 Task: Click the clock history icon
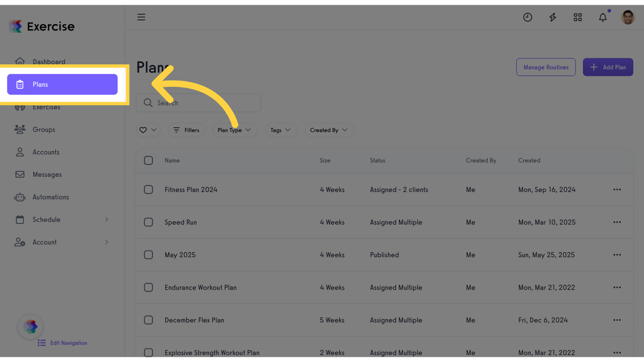528,17
